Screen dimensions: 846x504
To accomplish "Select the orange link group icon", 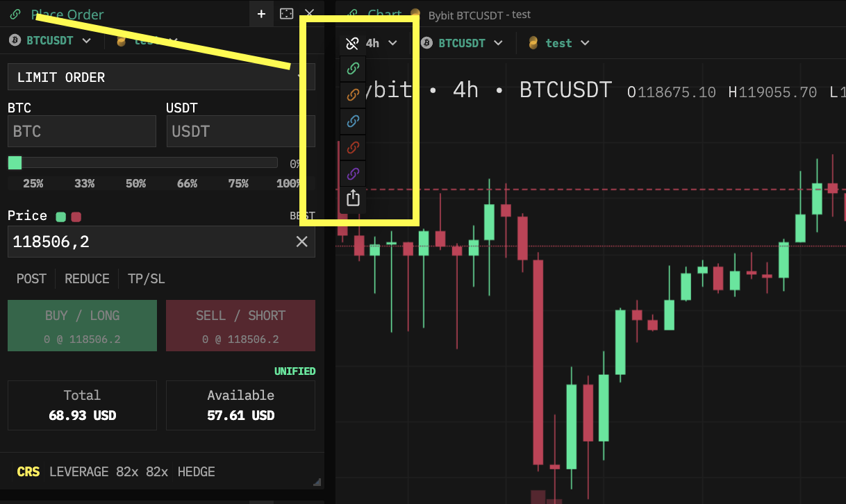I will (353, 94).
